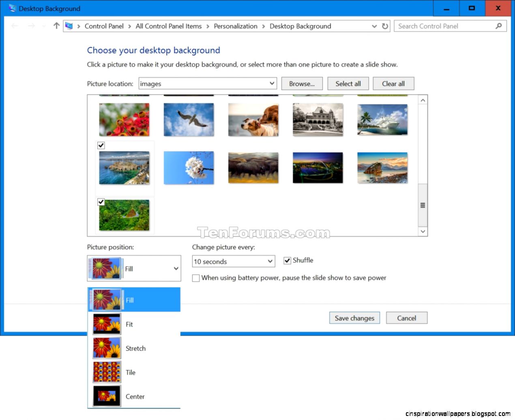Click the search magnifier icon
The image size is (515, 420).
click(498, 26)
